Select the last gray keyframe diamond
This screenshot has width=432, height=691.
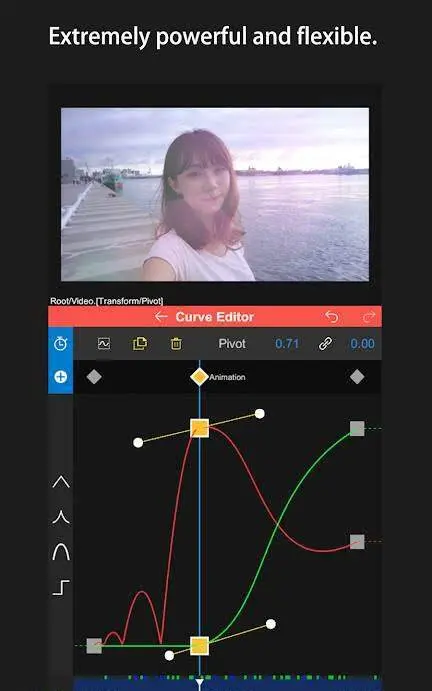357,377
